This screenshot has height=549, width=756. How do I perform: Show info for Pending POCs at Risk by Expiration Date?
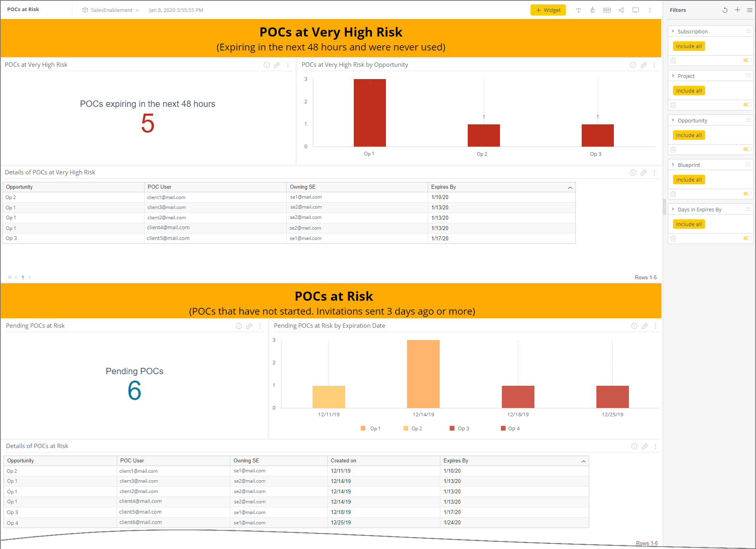(634, 326)
